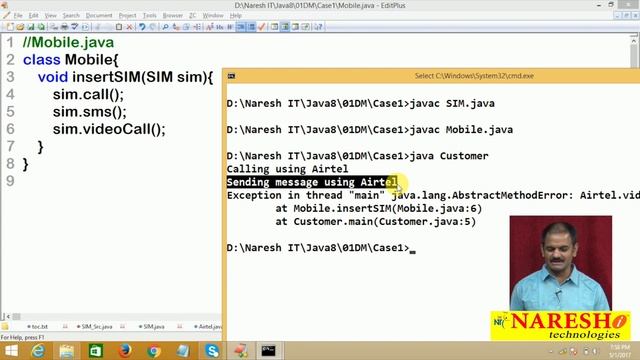Click the editor horizontal scrollbar left arrow
This screenshot has width=640, height=360.
[x=8, y=316]
